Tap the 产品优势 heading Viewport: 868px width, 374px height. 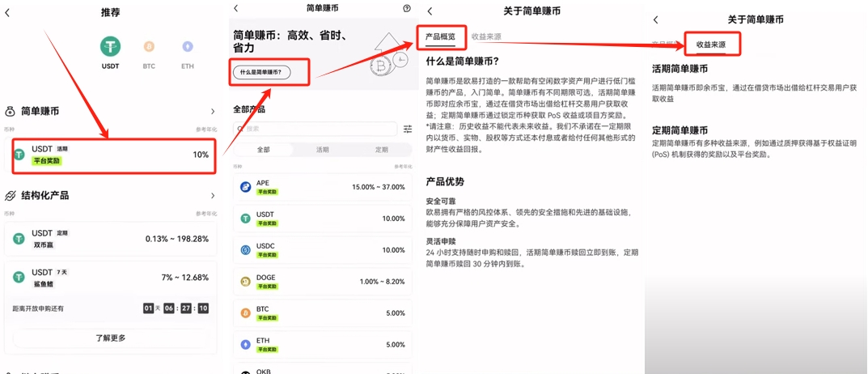pos(445,181)
